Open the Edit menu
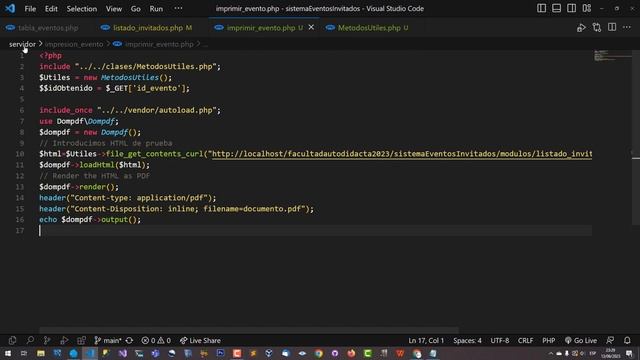This screenshot has height=360, width=640. click(51, 9)
